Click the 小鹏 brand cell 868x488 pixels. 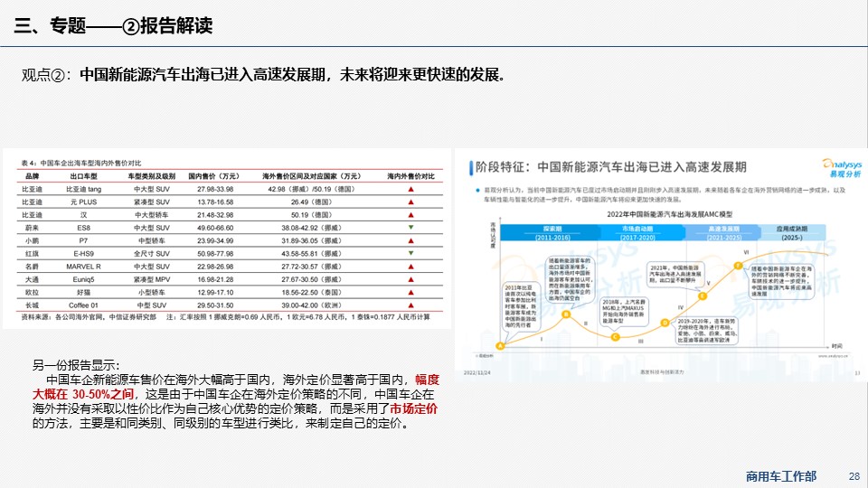[33, 240]
